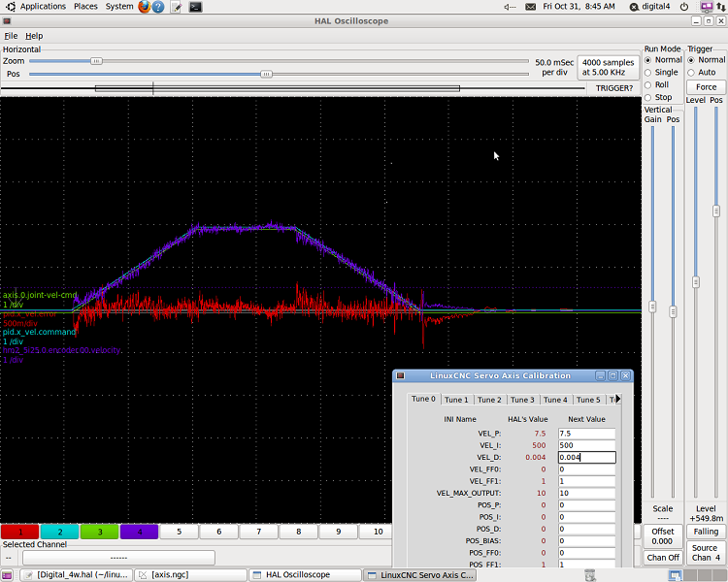Launch terminal from top panel
This screenshot has height=582, width=728.
click(195, 7)
